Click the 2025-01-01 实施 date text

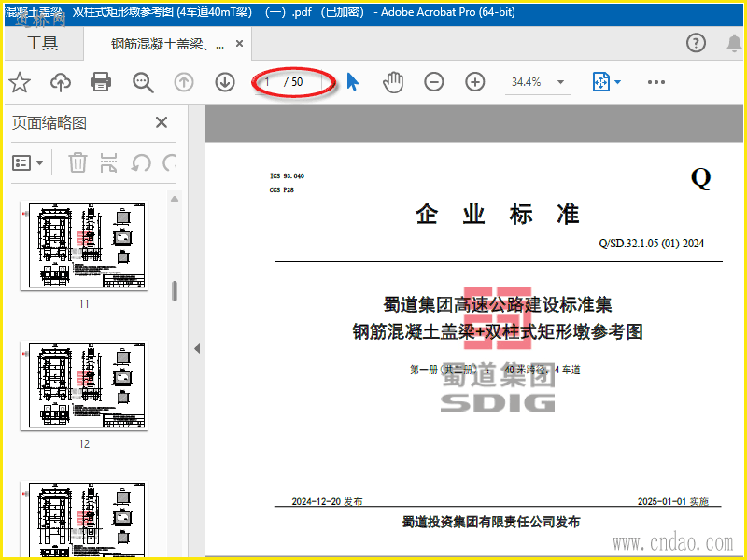pos(673,501)
